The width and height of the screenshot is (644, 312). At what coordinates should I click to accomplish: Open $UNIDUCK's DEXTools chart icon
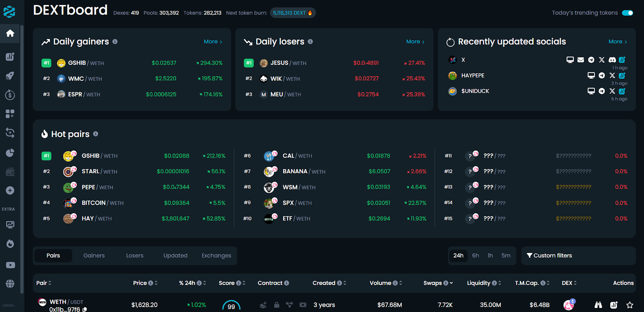click(x=622, y=91)
